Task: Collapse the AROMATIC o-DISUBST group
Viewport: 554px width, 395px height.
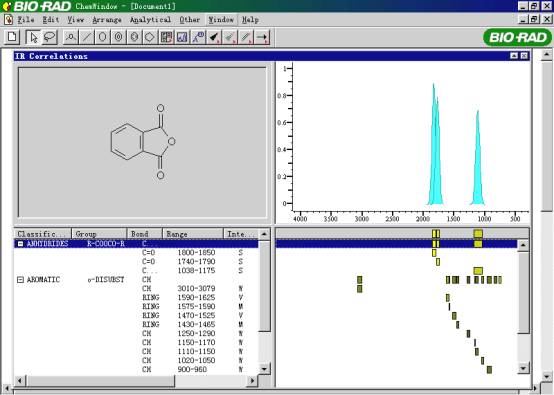Action: tap(20, 280)
